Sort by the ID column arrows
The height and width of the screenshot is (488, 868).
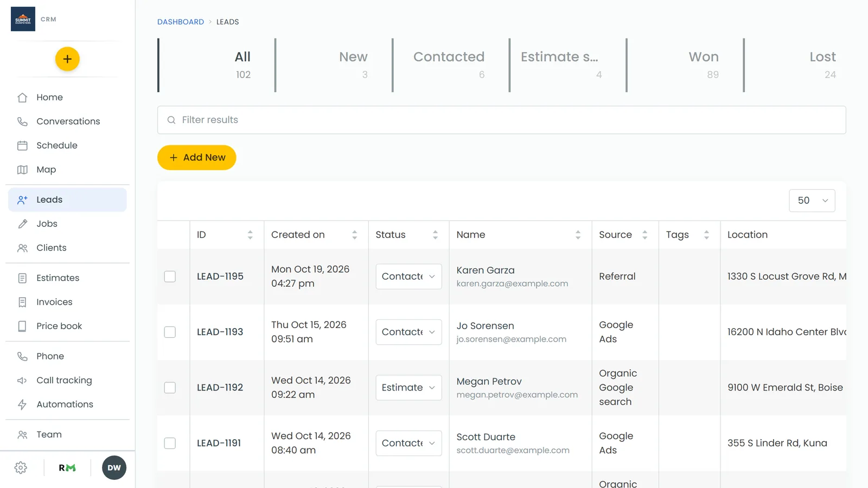(x=250, y=235)
